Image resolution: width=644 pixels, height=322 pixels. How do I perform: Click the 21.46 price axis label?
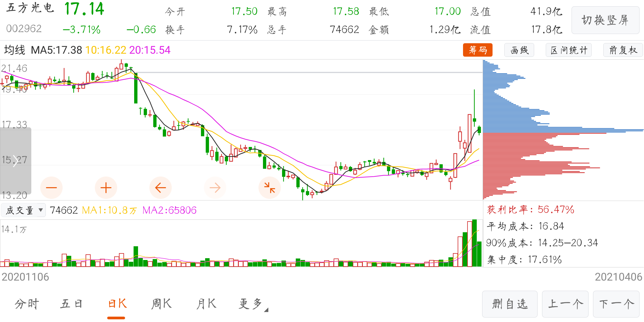(x=14, y=68)
